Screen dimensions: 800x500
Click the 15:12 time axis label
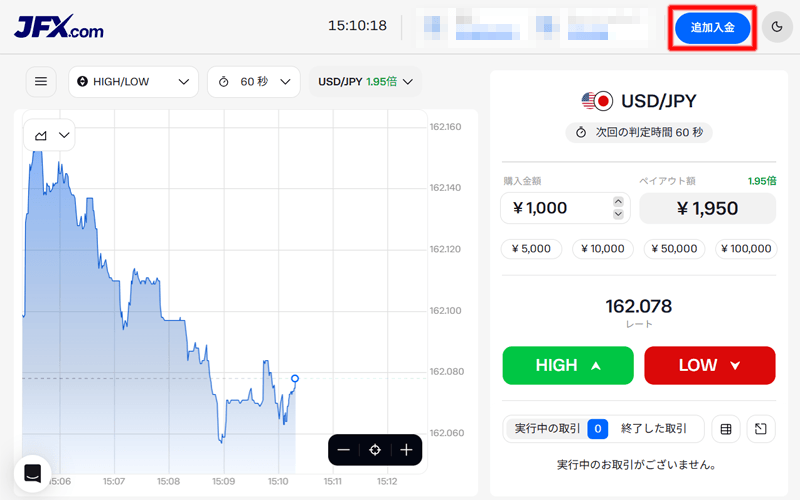coord(387,481)
